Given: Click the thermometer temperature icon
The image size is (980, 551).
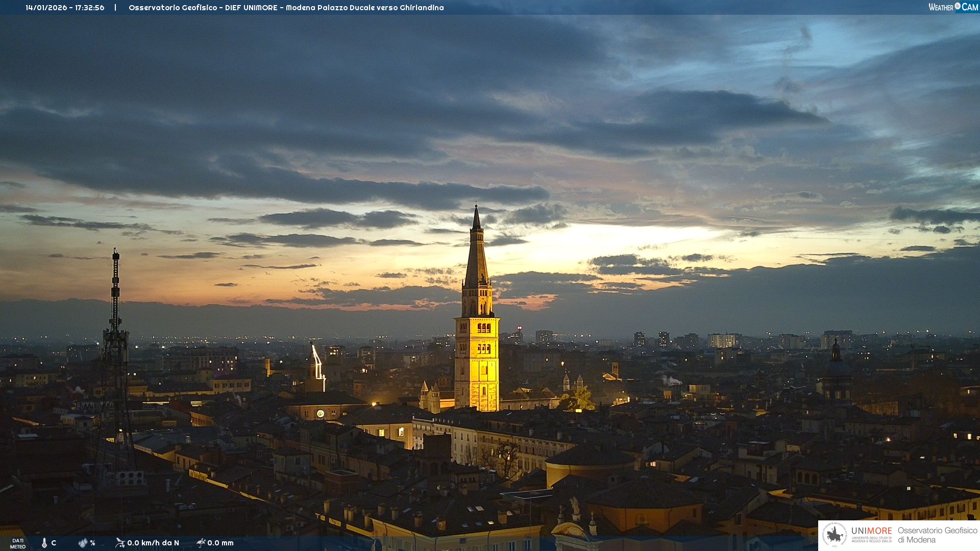Looking at the screenshot, I should (x=44, y=543).
